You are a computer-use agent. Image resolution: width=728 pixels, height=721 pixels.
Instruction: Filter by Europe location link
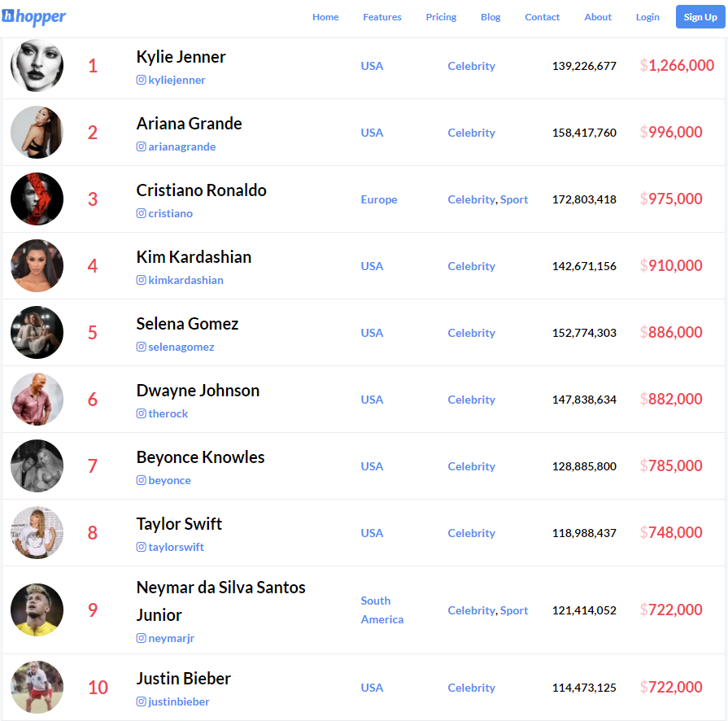tap(379, 199)
